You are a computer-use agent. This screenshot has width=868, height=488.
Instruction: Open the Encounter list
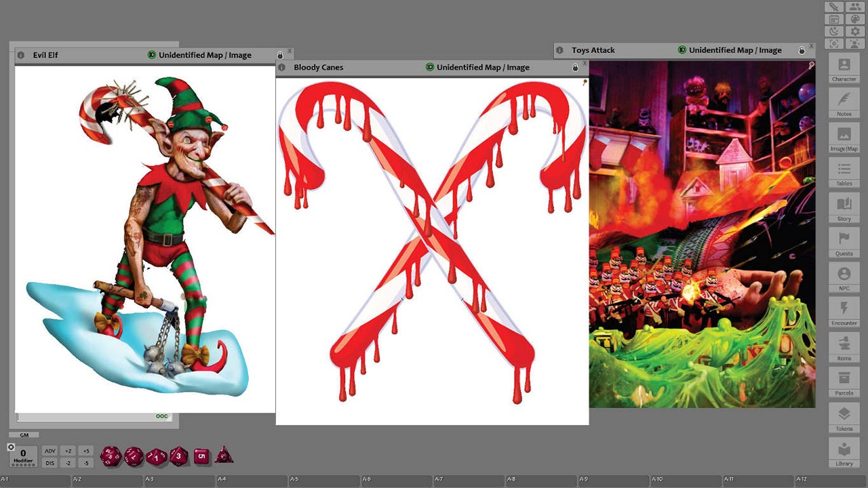pos(844,312)
